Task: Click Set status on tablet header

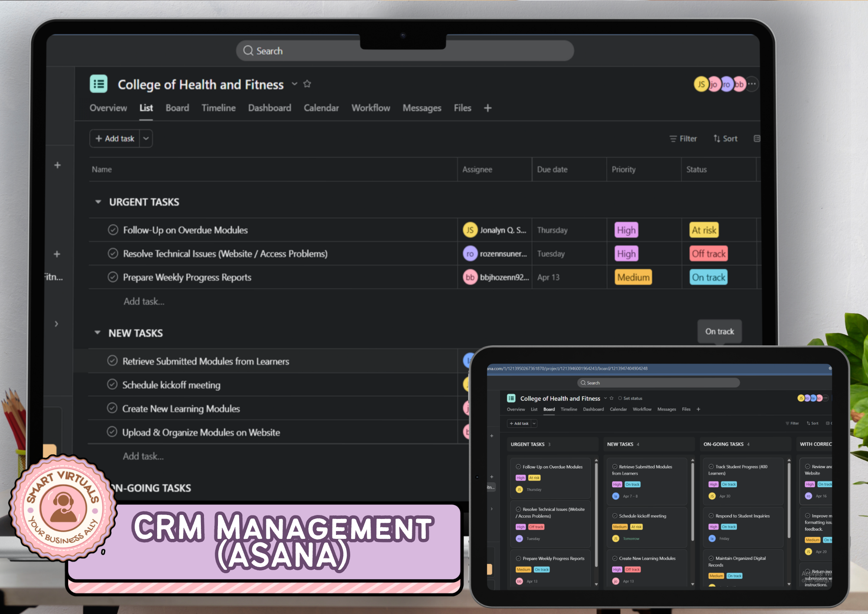Action: [x=630, y=398]
